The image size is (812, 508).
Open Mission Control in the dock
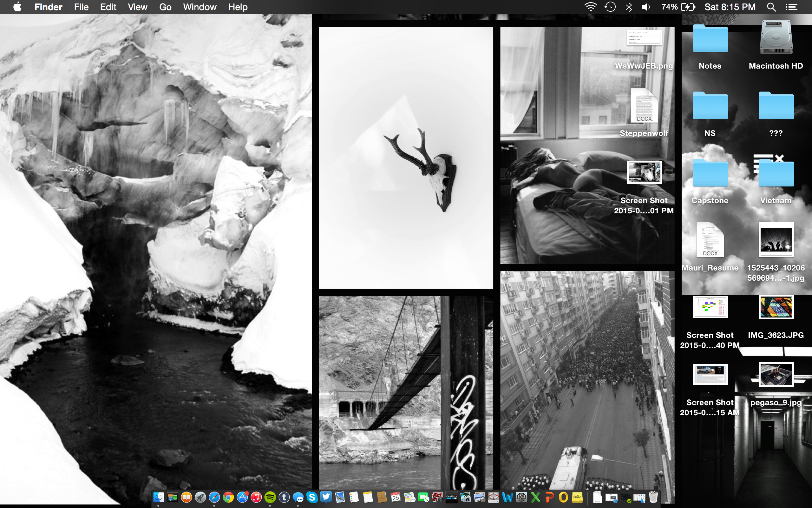[x=173, y=497]
